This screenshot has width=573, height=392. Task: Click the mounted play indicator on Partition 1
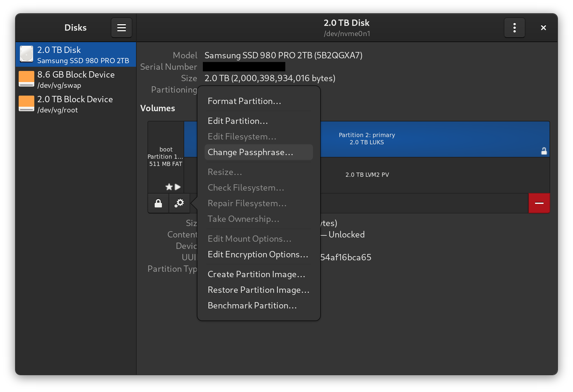(x=177, y=187)
